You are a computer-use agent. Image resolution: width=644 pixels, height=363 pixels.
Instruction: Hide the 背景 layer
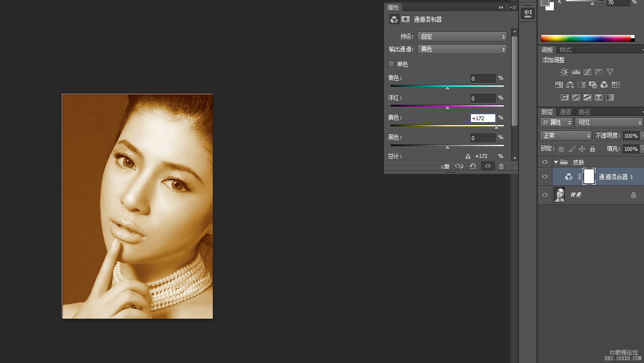(x=545, y=195)
